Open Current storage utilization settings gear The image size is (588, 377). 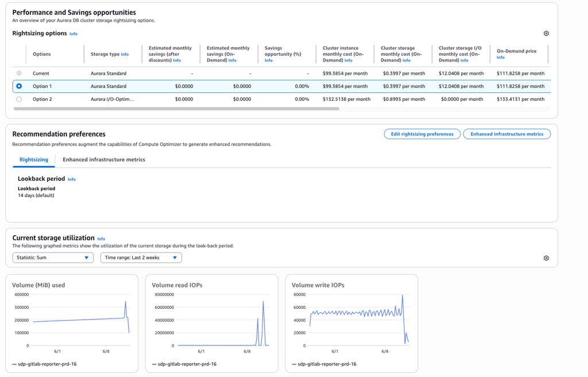click(x=546, y=258)
